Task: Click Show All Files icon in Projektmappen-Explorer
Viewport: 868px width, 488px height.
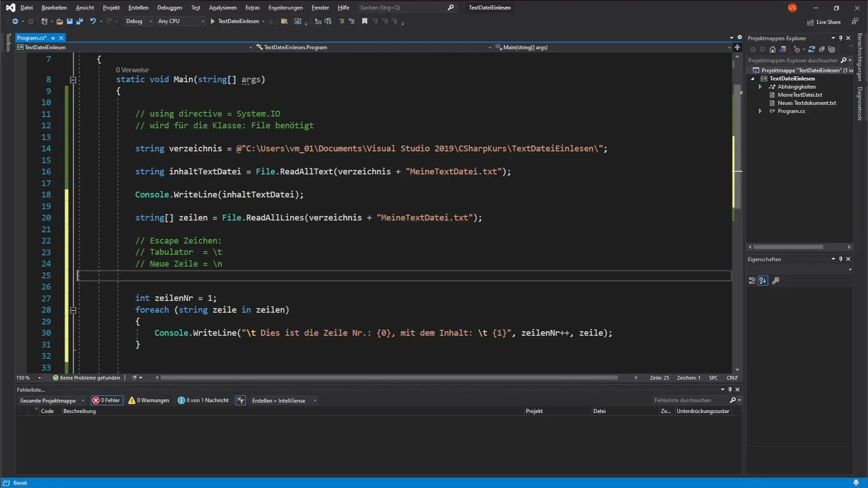Action: pyautogui.click(x=831, y=49)
